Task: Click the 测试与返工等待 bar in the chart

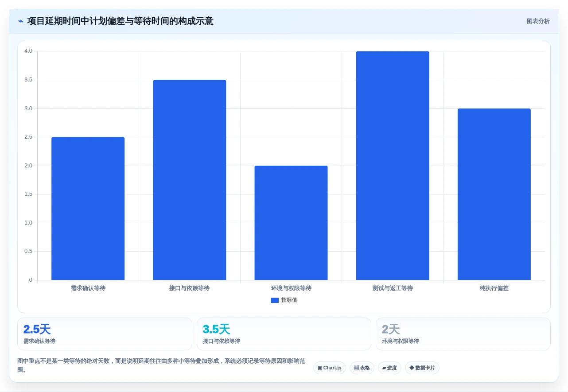Action: pyautogui.click(x=393, y=166)
